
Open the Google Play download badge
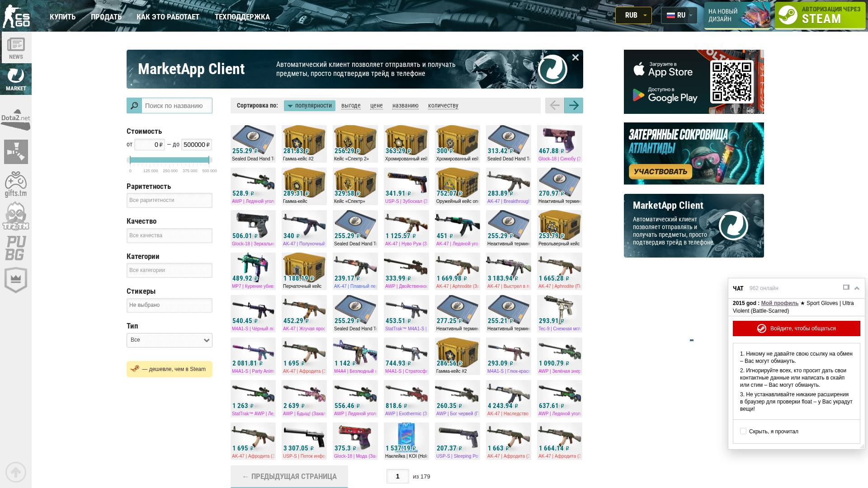(665, 94)
